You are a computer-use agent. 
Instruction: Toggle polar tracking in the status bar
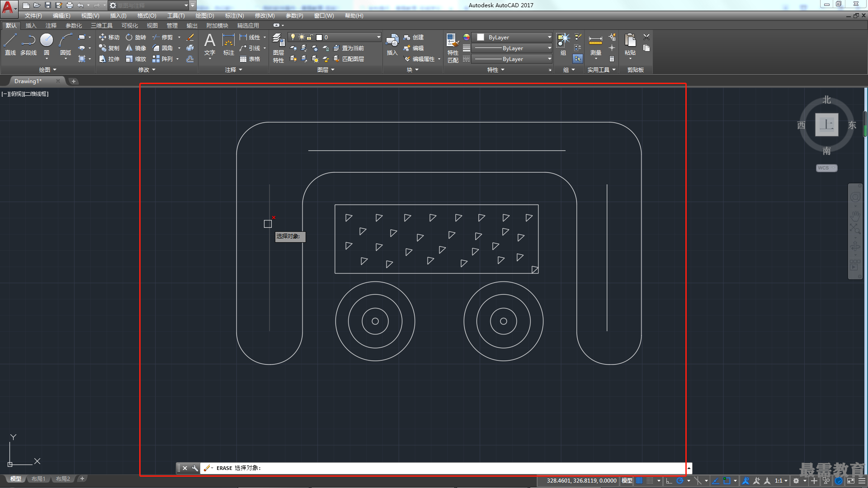coord(679,481)
